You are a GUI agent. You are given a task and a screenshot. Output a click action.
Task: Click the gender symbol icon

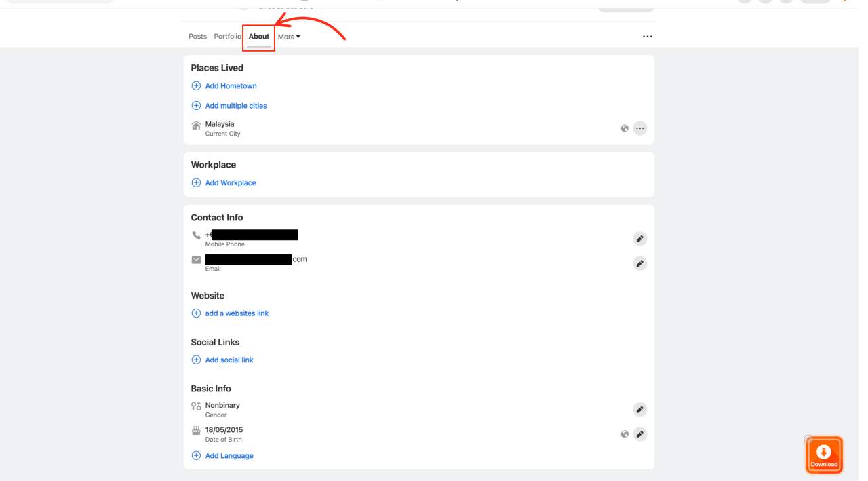coord(196,406)
